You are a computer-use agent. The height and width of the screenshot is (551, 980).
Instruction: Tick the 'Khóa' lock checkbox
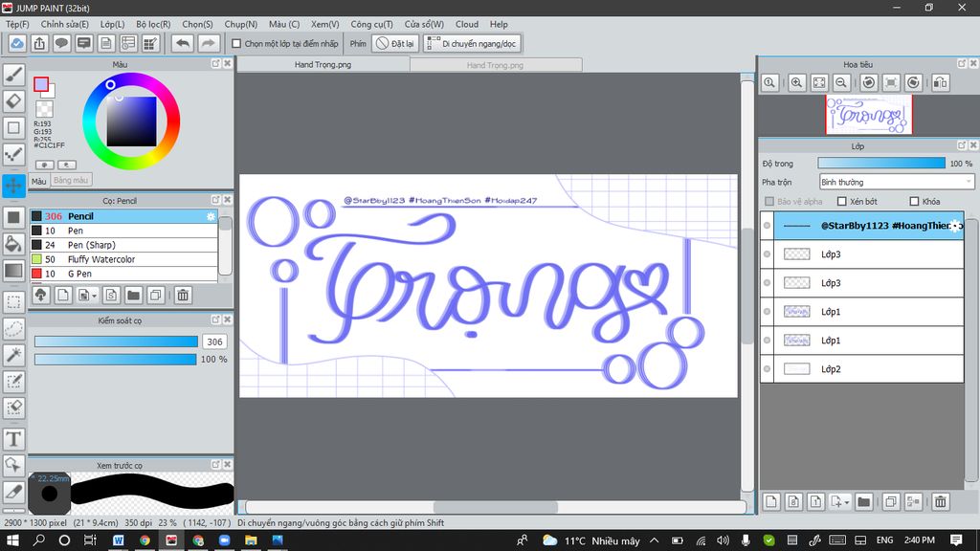(x=914, y=201)
